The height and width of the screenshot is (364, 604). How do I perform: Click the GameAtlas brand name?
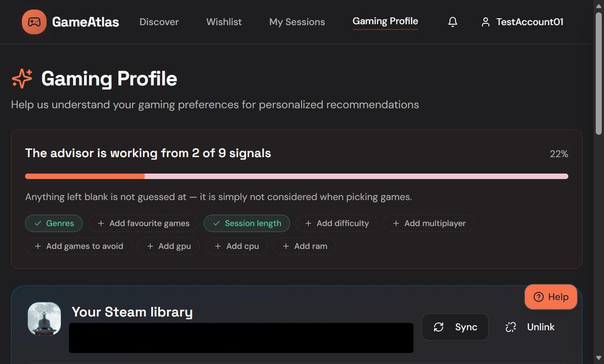tap(85, 22)
